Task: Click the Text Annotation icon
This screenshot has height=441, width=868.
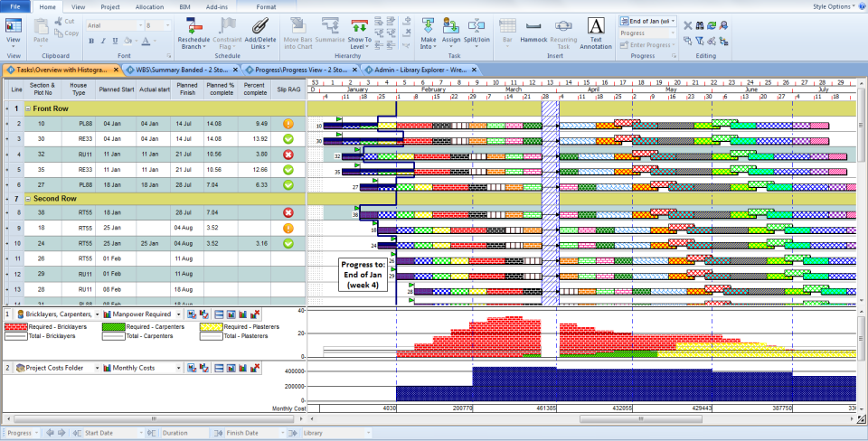Action: (x=596, y=27)
